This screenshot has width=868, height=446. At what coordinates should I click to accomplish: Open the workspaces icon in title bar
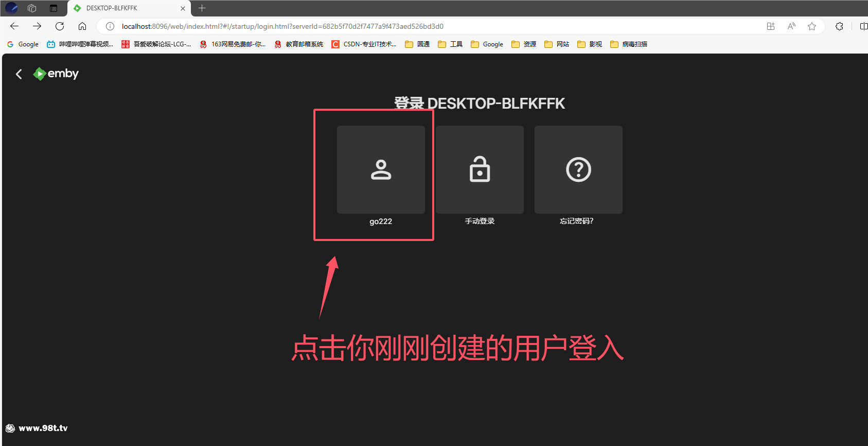pyautogui.click(x=32, y=8)
